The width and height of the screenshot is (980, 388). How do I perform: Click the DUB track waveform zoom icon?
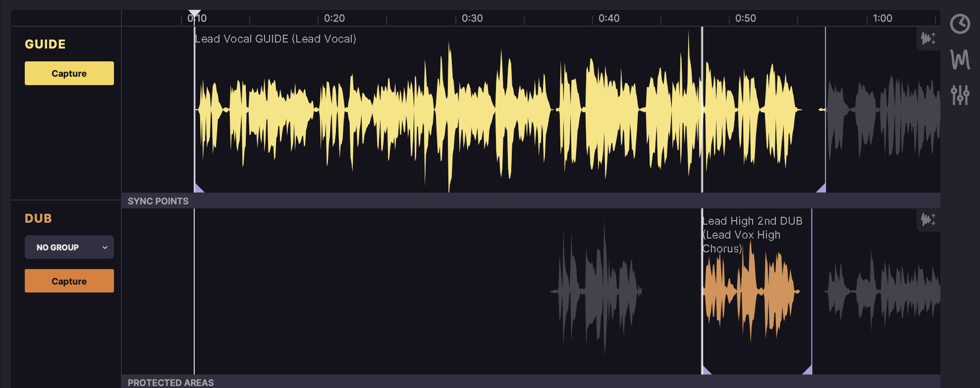coord(928,219)
